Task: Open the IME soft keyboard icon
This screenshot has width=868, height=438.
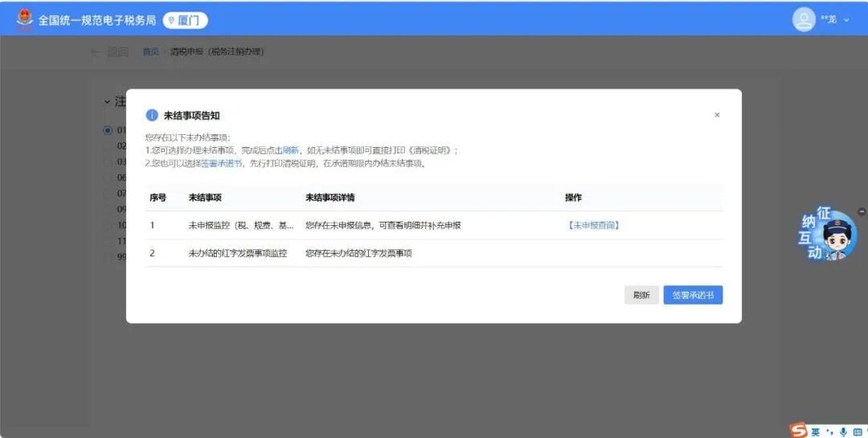Action: (858, 432)
